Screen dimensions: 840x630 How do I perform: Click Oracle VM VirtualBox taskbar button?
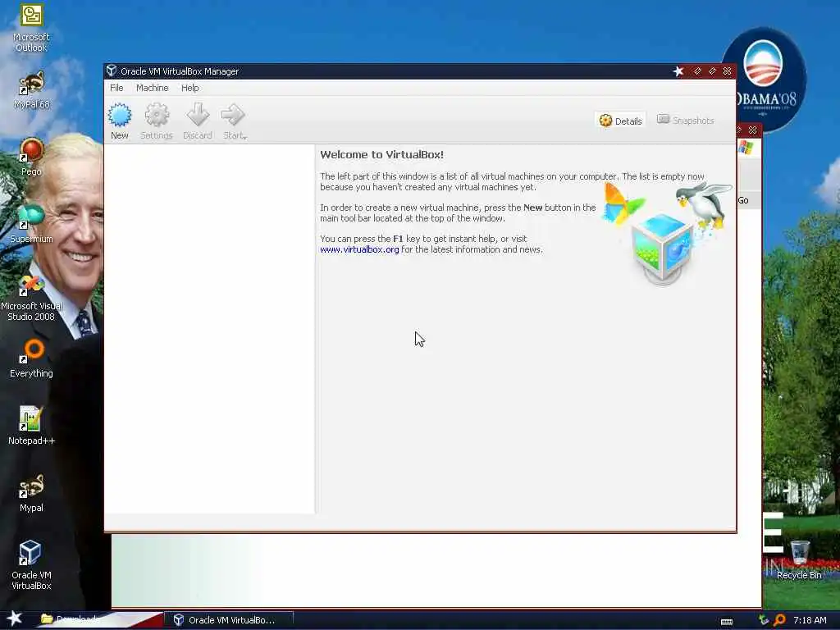click(230, 620)
